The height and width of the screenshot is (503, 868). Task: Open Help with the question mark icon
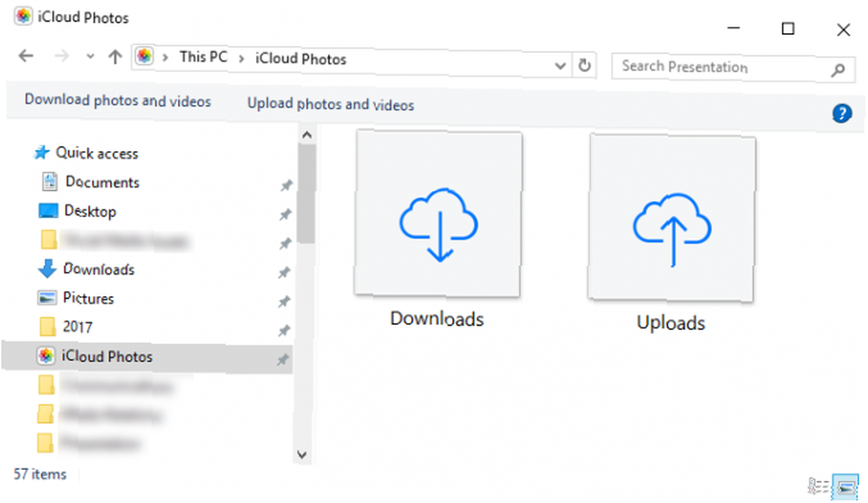point(842,113)
